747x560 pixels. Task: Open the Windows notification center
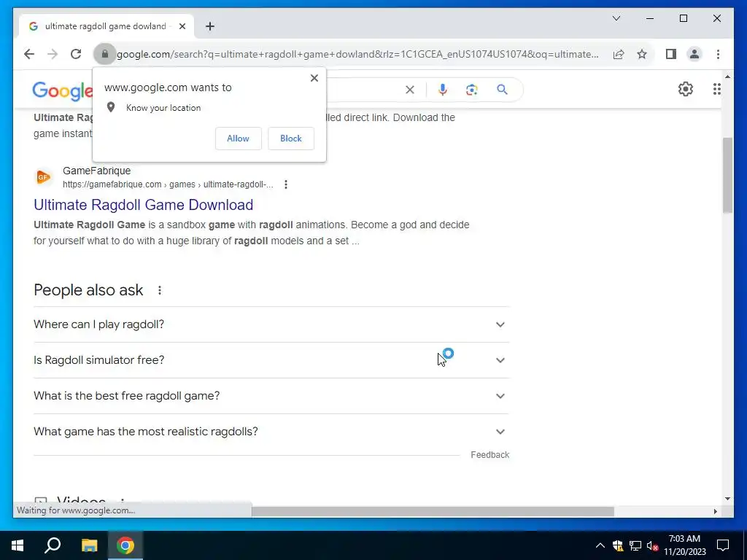coord(723,545)
